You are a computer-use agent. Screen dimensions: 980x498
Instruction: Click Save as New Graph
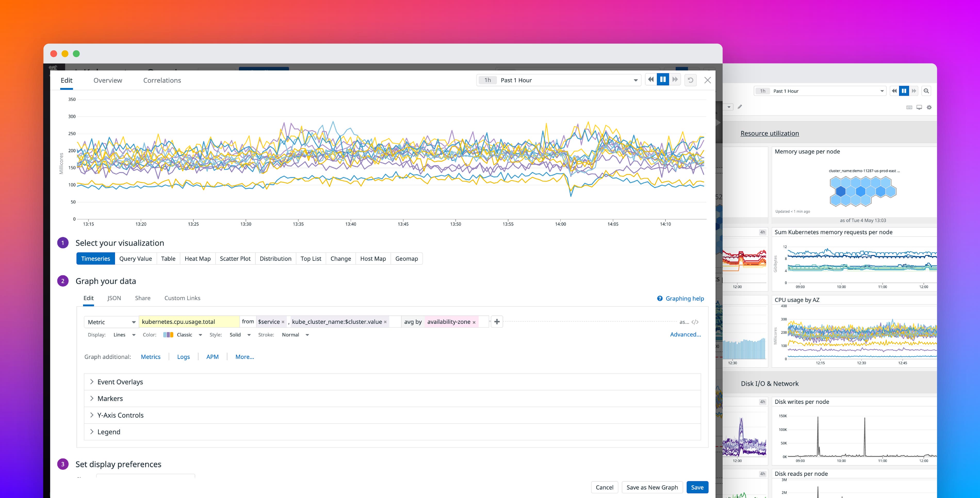pyautogui.click(x=652, y=487)
